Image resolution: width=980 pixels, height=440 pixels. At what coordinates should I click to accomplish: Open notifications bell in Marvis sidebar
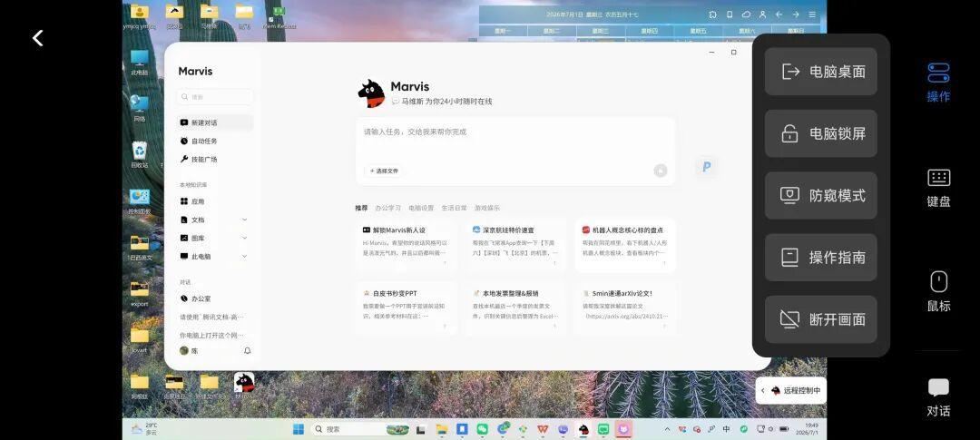pyautogui.click(x=248, y=350)
